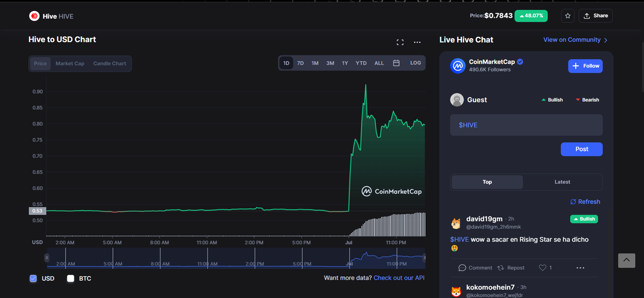Click the Guest avatar icon
The height and width of the screenshot is (298, 644).
[x=457, y=99]
